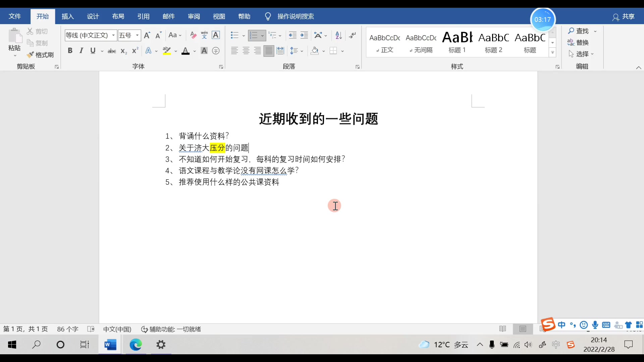Click the distributed alignment icon
The width and height of the screenshot is (644, 362).
click(x=280, y=51)
